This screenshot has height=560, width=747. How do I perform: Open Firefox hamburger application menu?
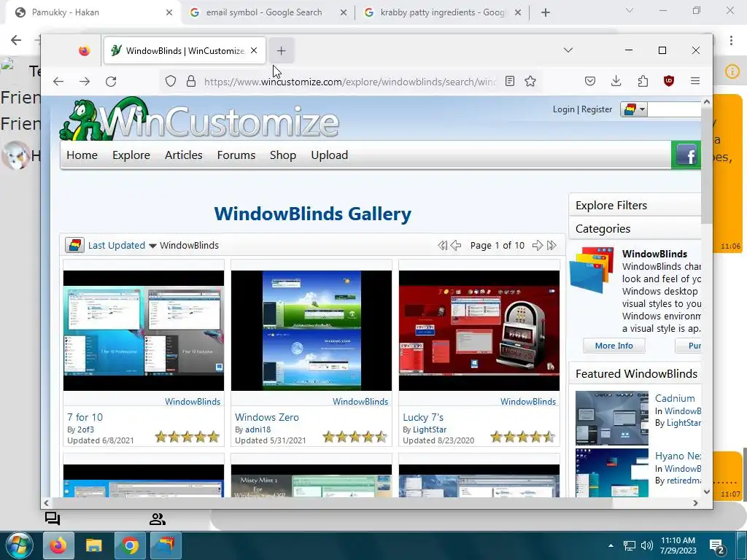(695, 82)
